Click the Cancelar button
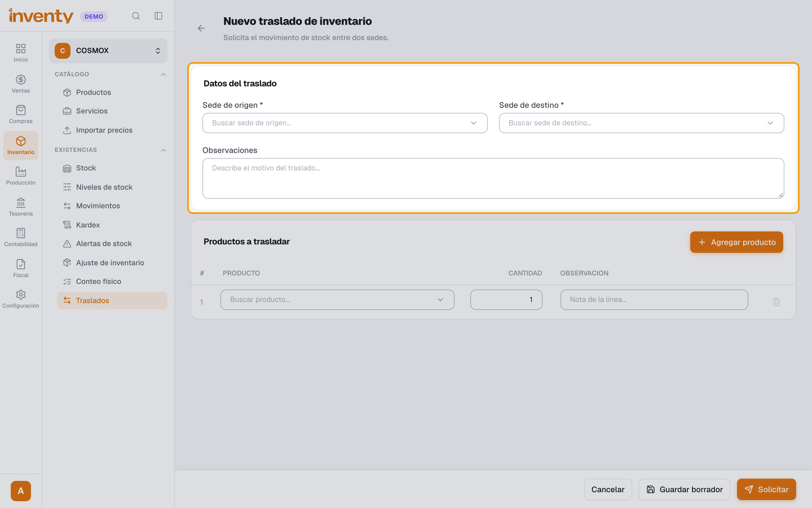 click(608, 490)
